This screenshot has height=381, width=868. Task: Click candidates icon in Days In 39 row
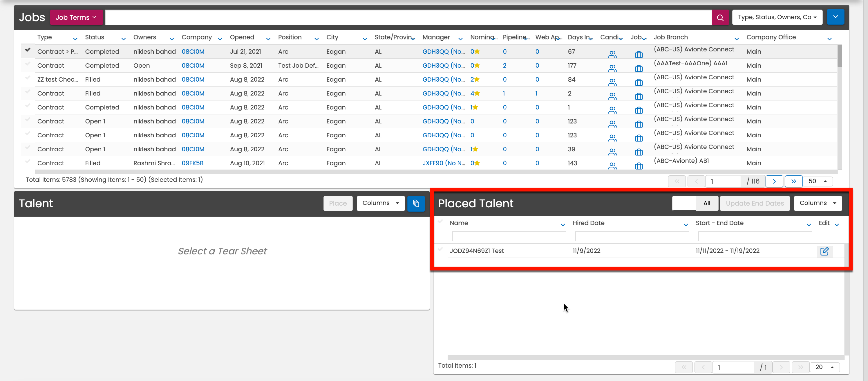point(612,152)
